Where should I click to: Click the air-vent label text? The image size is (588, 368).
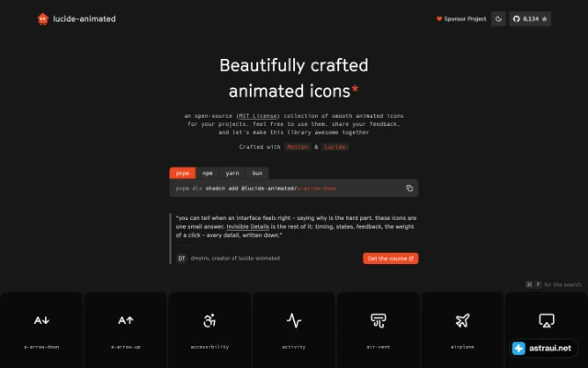pyautogui.click(x=378, y=347)
